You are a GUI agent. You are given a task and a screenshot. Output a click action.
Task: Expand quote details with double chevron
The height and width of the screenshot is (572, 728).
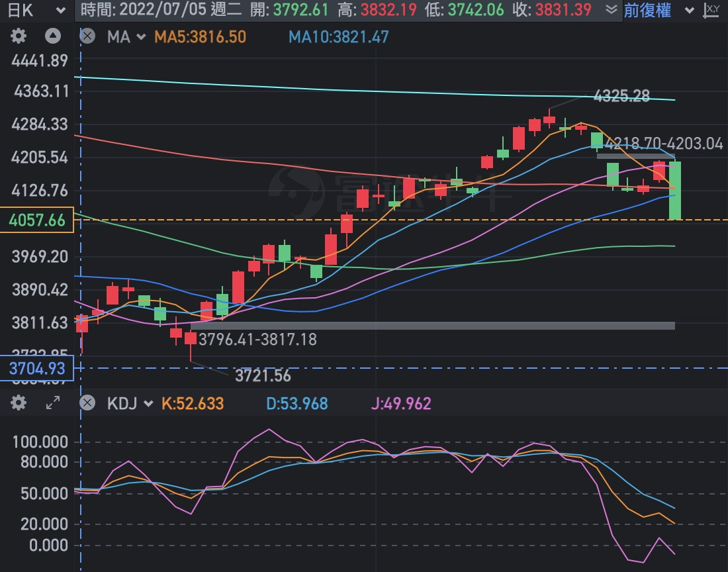612,10
